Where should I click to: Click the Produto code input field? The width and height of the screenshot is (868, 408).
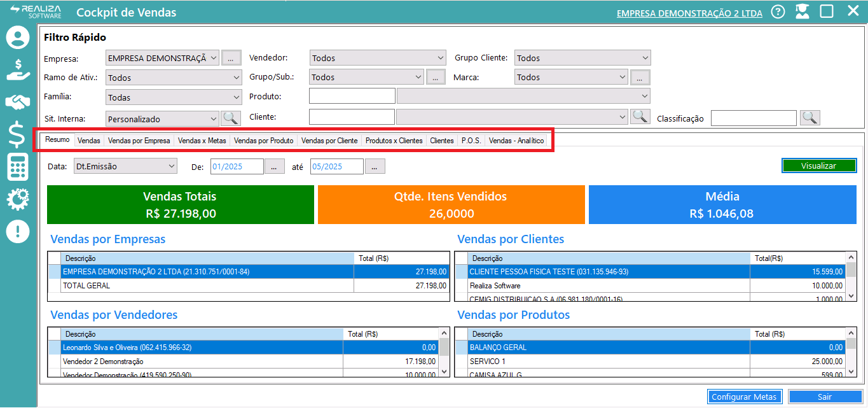[352, 96]
